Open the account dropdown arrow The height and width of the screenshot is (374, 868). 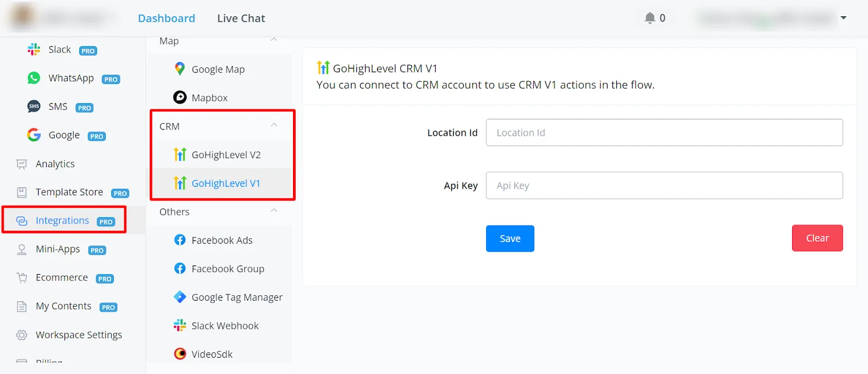point(844,18)
